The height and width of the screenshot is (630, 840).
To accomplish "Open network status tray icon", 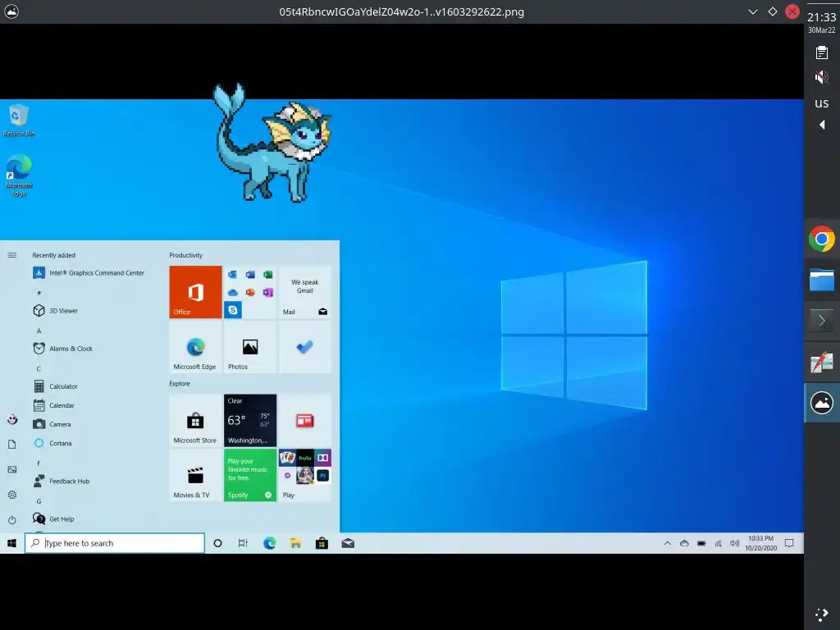I will (718, 543).
